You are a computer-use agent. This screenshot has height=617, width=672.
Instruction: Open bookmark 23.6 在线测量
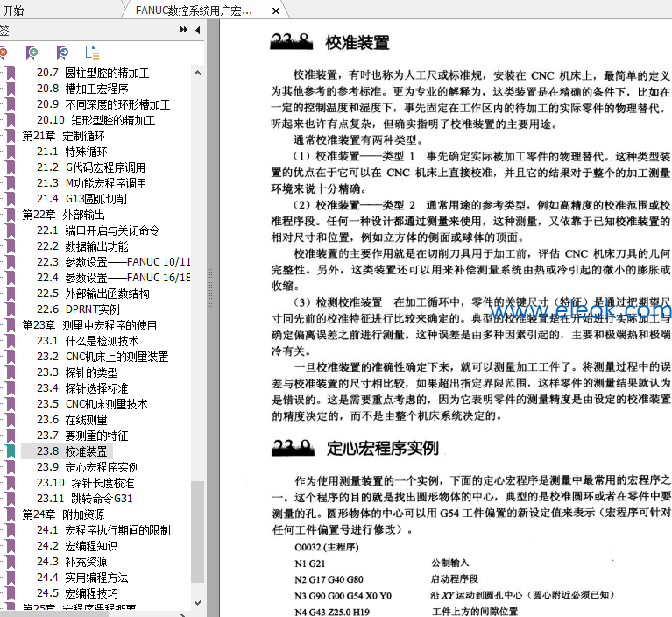click(72, 420)
